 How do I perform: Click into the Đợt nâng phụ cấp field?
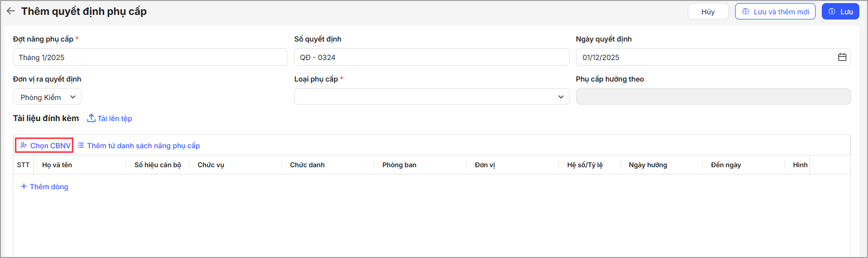[x=150, y=57]
